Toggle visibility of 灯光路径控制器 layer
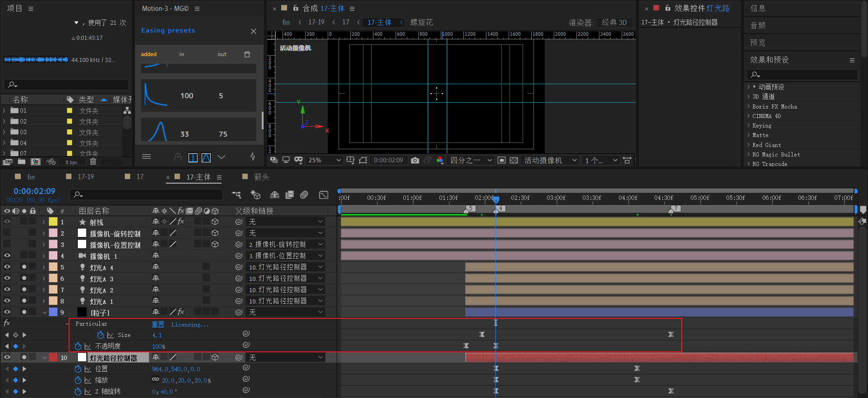Image resolution: width=868 pixels, height=398 pixels. coord(7,357)
